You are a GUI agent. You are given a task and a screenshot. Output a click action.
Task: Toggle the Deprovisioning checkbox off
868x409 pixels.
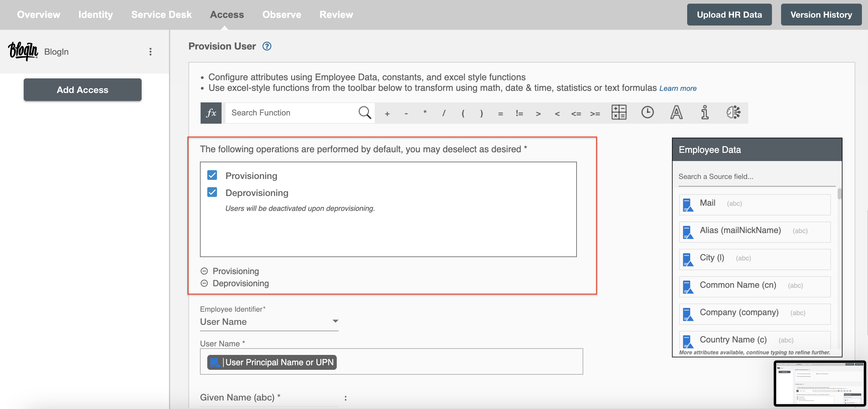pos(212,192)
